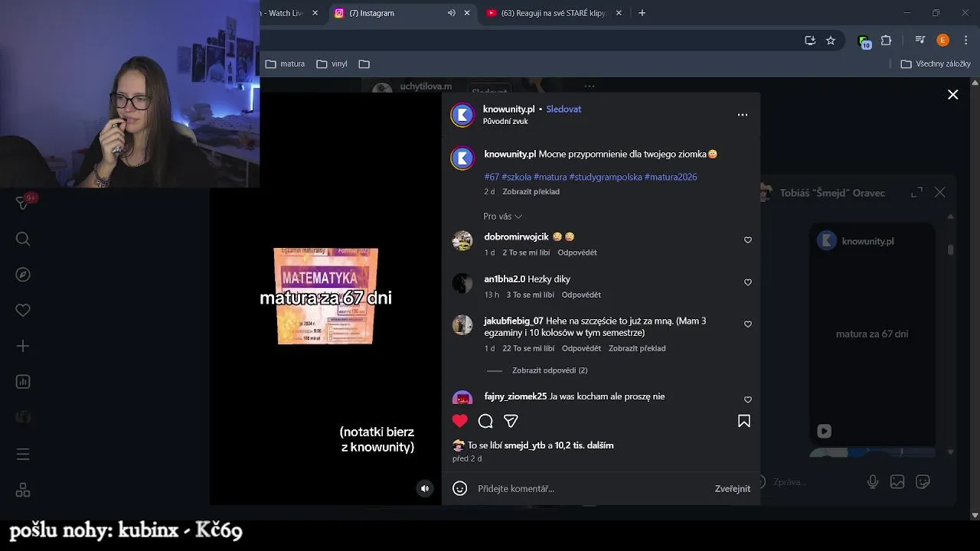
Task: Like fajny_ziomek25's comment
Action: pos(748,399)
